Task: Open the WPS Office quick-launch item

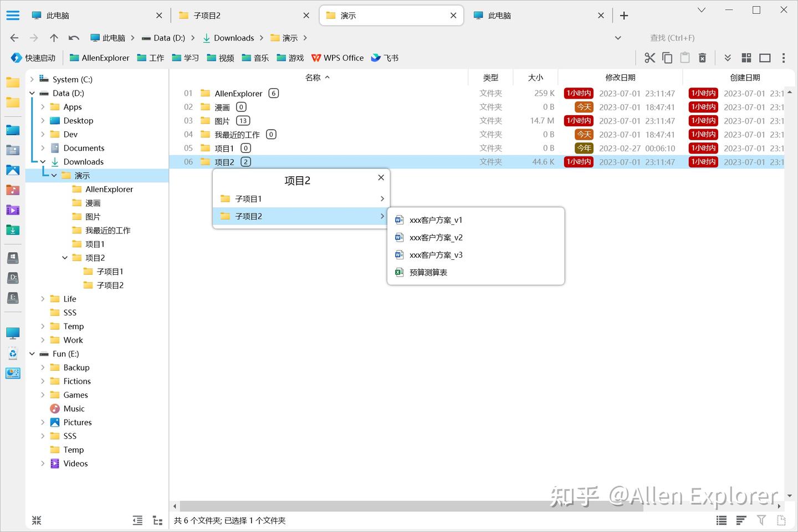Action: [x=337, y=58]
